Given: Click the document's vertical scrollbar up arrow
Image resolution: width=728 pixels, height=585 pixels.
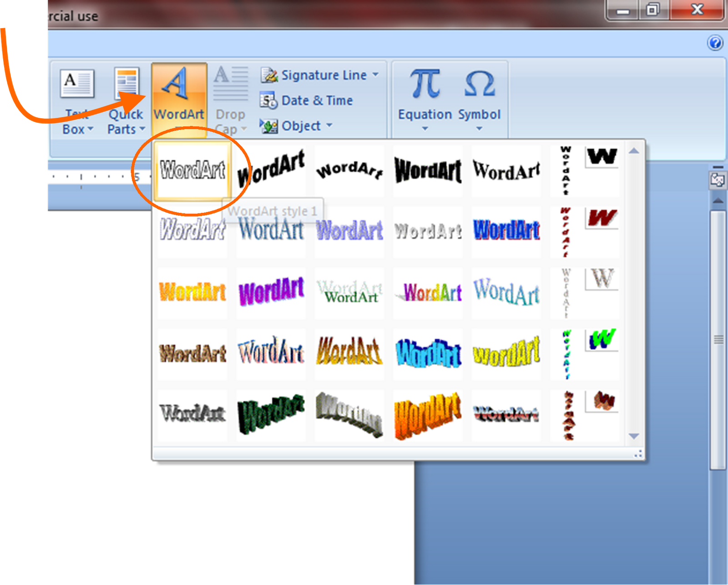Looking at the screenshot, I should pyautogui.click(x=718, y=201).
